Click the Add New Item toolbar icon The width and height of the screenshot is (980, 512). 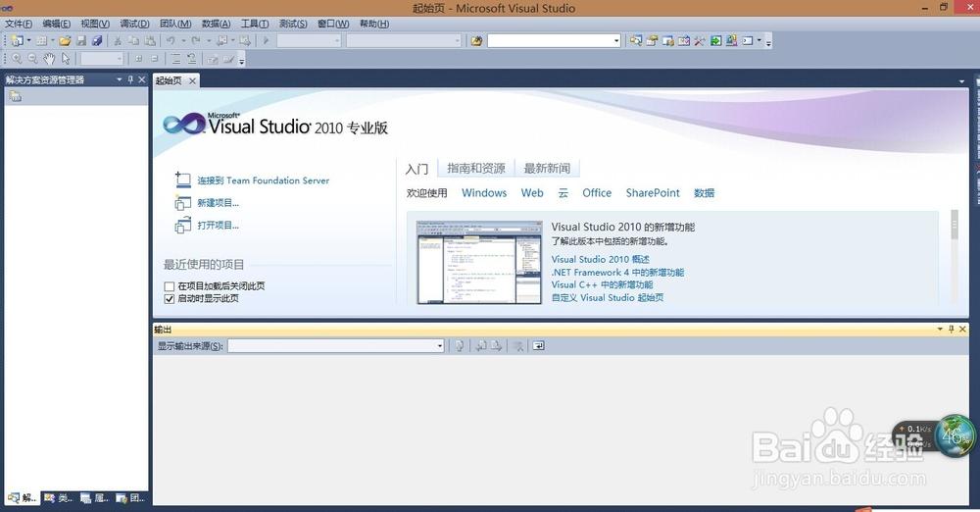41,40
